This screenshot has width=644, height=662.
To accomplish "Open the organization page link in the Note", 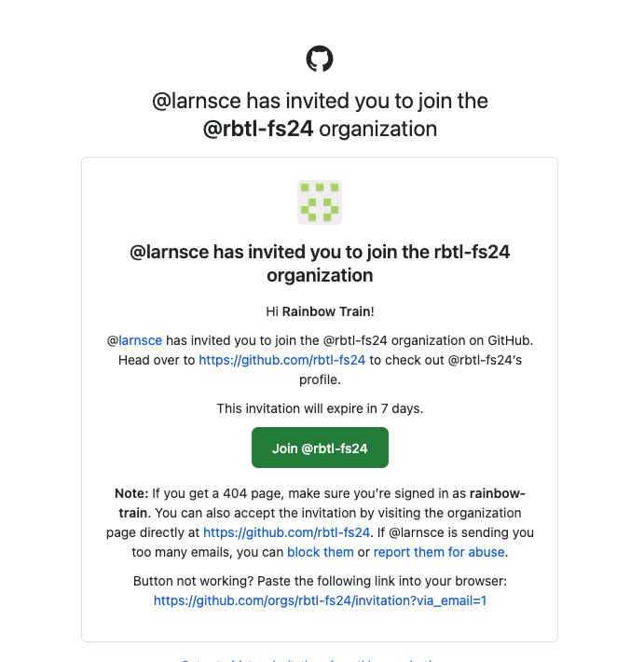I will [287, 532].
